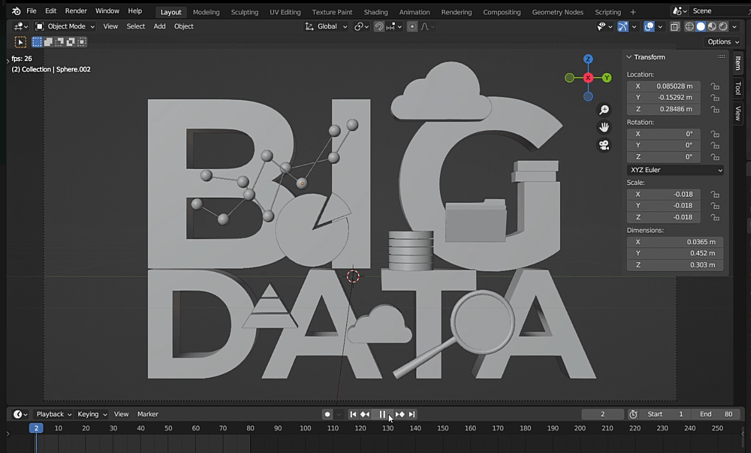Click the zoom magnifier viewport icon
The image size is (751, 453).
point(604,110)
